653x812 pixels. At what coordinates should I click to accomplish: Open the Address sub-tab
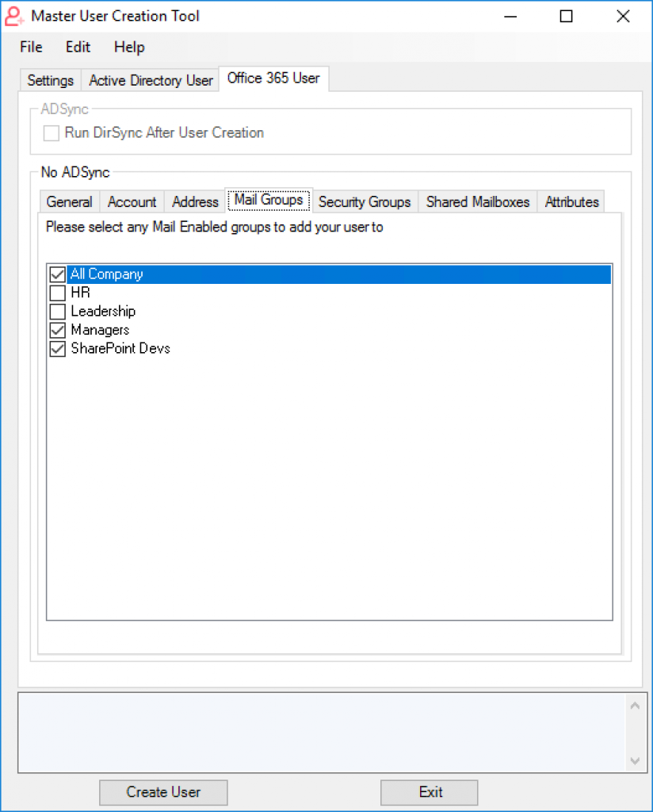(x=195, y=201)
